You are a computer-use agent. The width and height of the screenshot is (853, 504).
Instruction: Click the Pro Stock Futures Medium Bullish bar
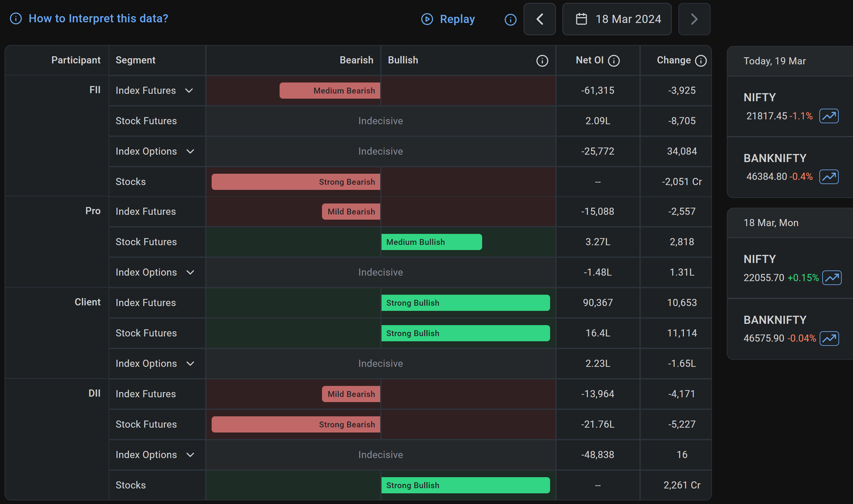coord(431,242)
